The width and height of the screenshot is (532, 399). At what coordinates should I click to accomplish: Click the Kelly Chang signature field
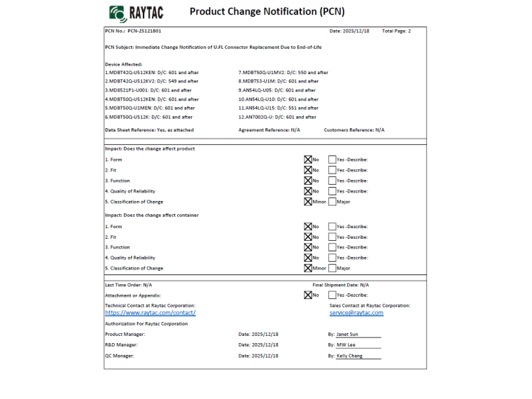(x=358, y=356)
